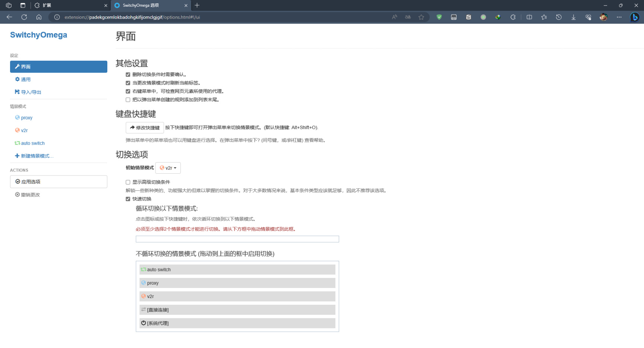Open a new tab with plus
The height and width of the screenshot is (348, 644).
(197, 5)
